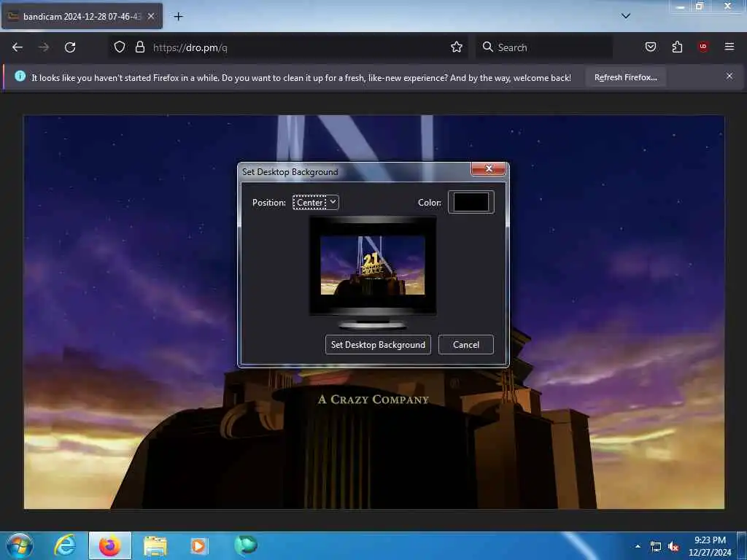The height and width of the screenshot is (560, 747).
Task: Click the Show desktop strip on the taskbar
Action: click(x=742, y=545)
